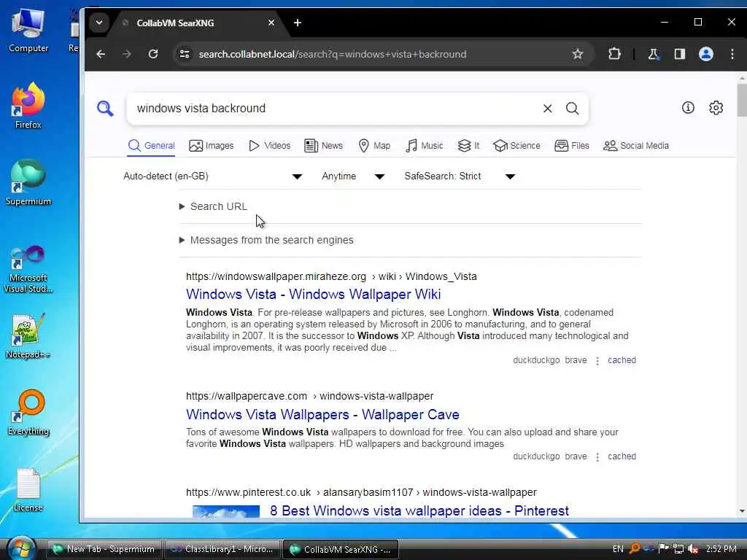The height and width of the screenshot is (560, 747).
Task: Open more options for Windows Wallpaper Wiki result
Action: tap(597, 361)
